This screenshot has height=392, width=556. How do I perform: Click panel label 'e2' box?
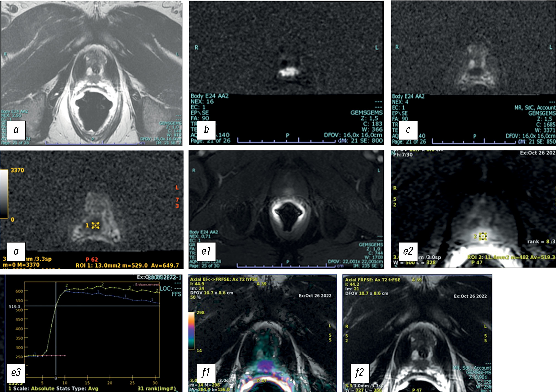[x=408, y=251]
